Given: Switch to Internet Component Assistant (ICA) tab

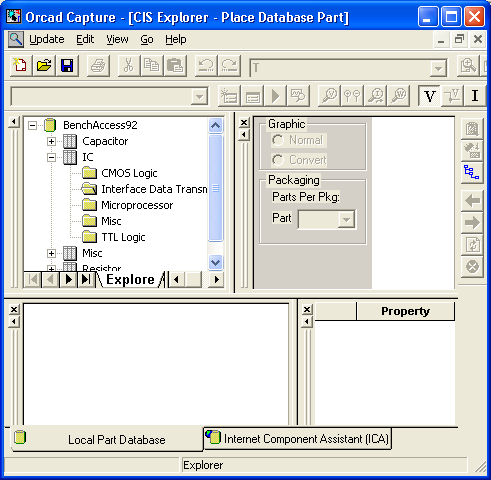Looking at the screenshot, I should coord(297,439).
